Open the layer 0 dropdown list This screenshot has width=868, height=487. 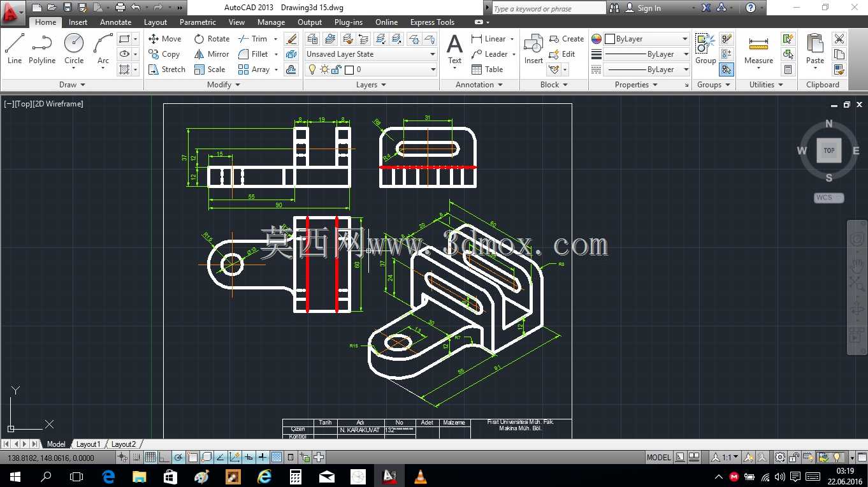tap(433, 69)
